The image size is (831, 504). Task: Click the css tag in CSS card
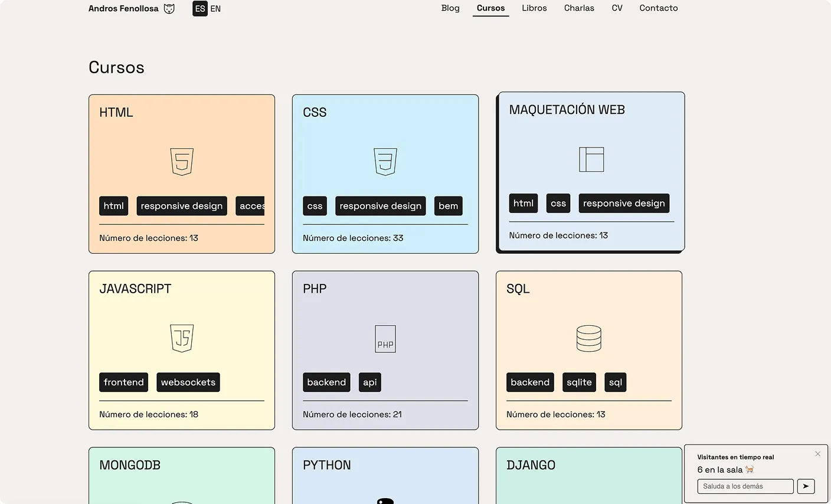coord(315,206)
